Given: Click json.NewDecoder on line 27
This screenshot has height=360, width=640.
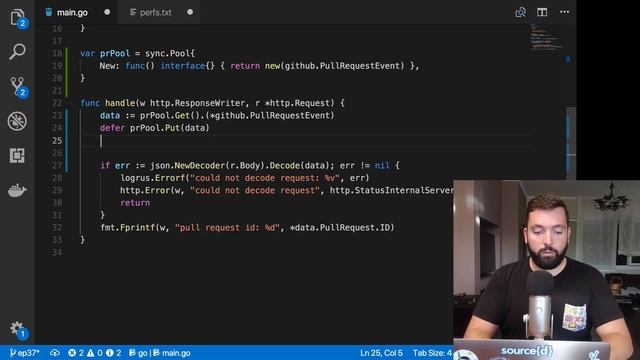Looking at the screenshot, I should (x=187, y=165).
